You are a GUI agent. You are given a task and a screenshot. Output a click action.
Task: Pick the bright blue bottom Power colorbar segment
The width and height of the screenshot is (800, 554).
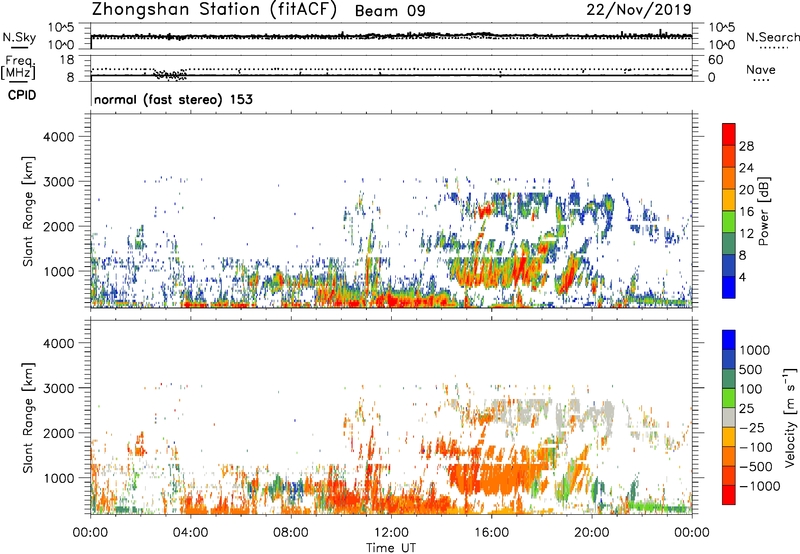click(729, 288)
